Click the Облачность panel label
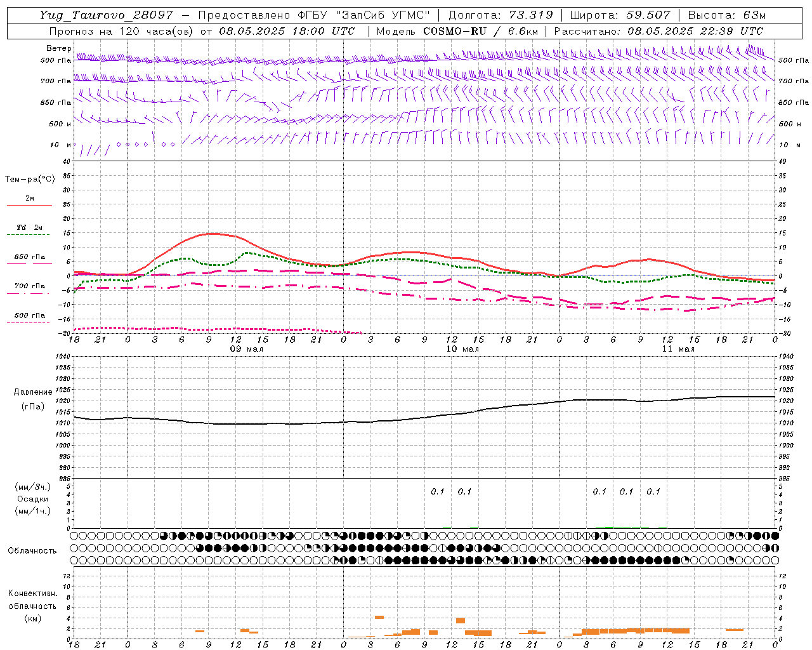Image resolution: width=812 pixels, height=650 pixels. point(32,550)
